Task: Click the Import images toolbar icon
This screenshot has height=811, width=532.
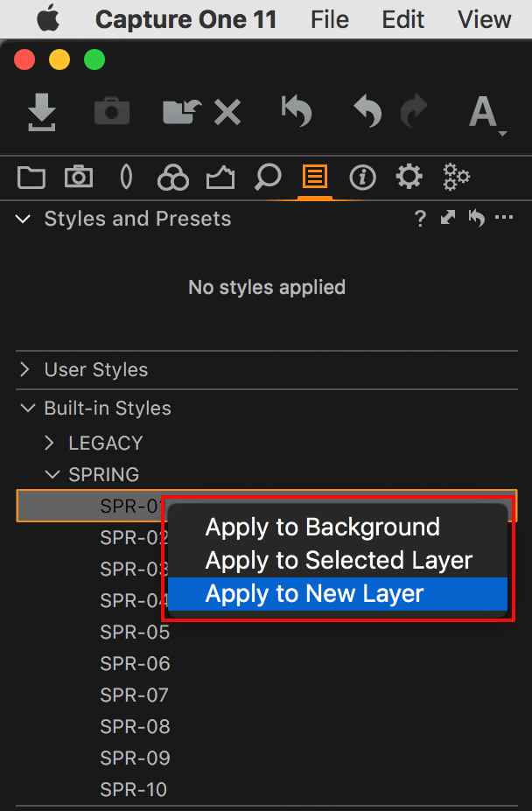Action: [x=42, y=112]
